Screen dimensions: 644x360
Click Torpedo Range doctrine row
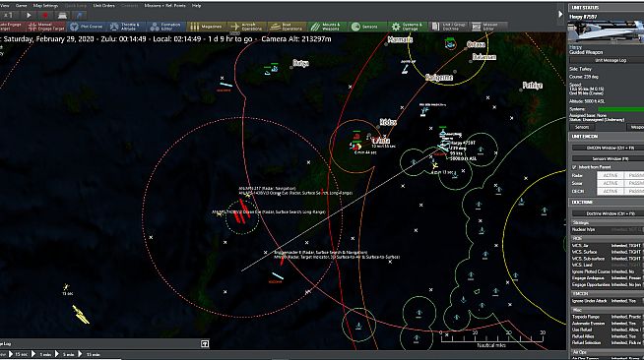(x=607, y=317)
